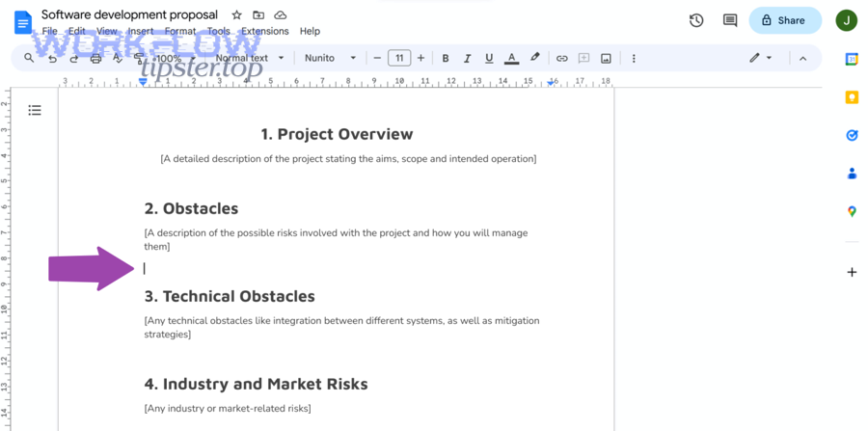Screen dimensions: 868x431
Task: Toggle bold formatting
Action: tap(445, 58)
